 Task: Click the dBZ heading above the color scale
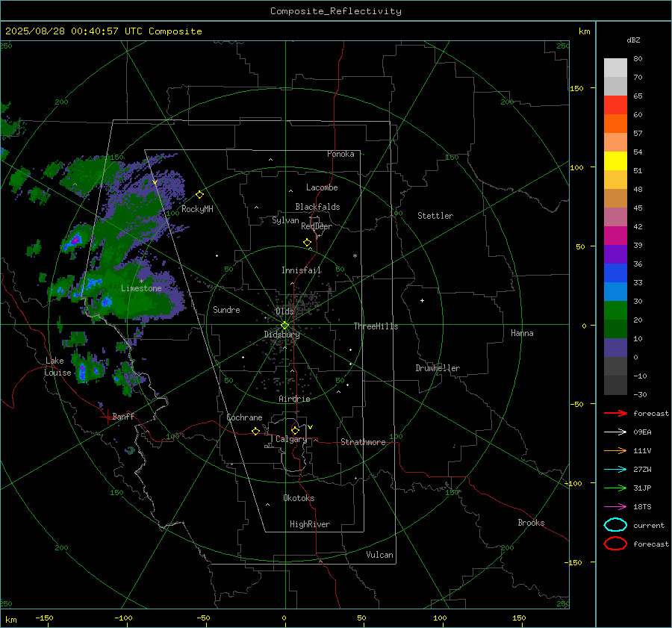633,40
